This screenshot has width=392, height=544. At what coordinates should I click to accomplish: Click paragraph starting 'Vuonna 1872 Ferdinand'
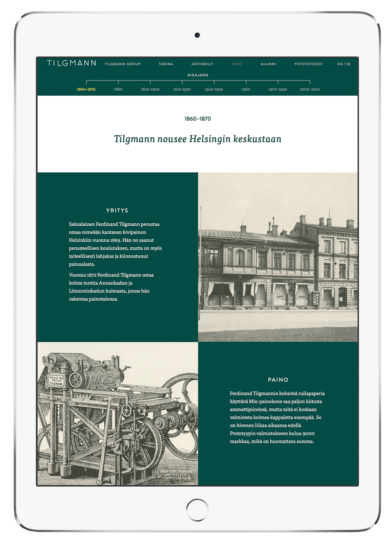coord(111,287)
